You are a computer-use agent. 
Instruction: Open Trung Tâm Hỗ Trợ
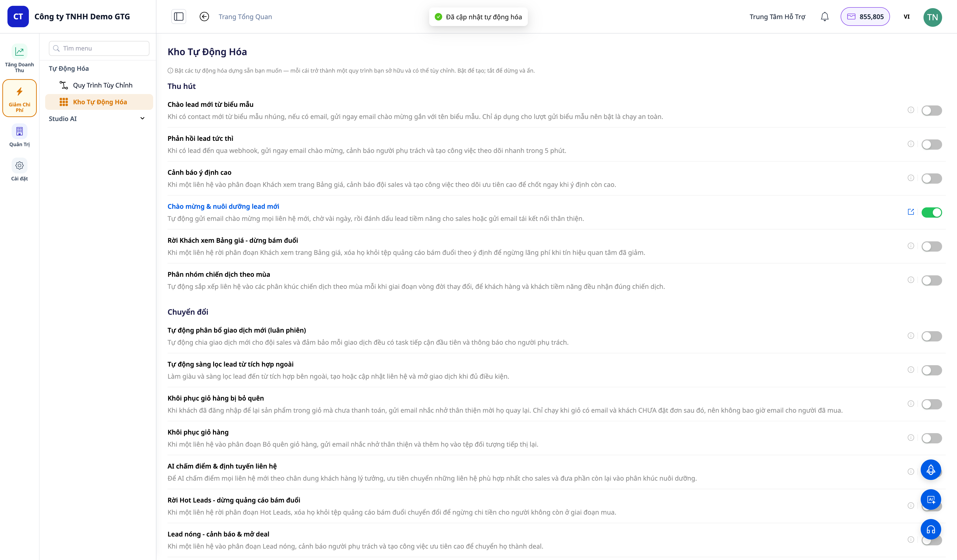(x=777, y=17)
